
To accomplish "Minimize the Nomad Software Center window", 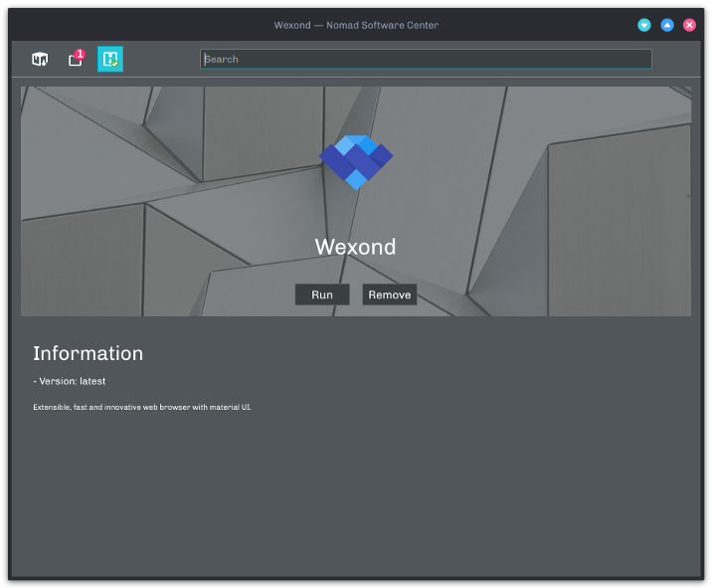I will tap(644, 25).
